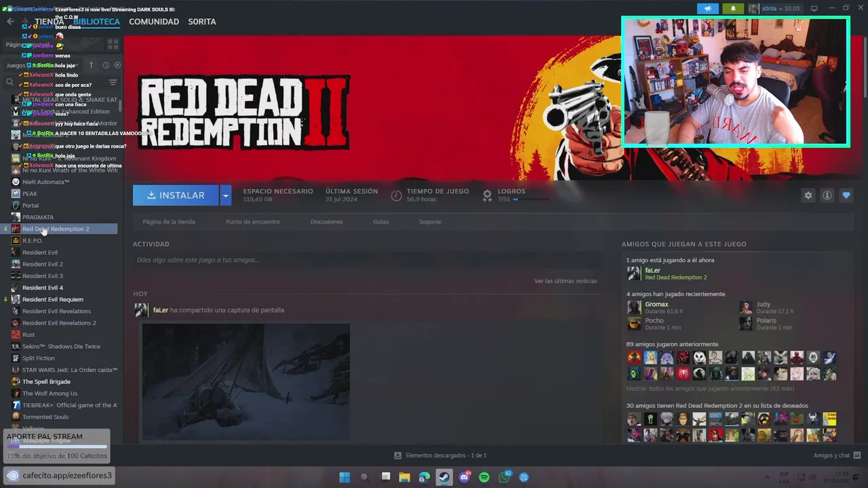Switch library to grid view icon
Viewport: 868px width, 488px height.
(x=113, y=44)
